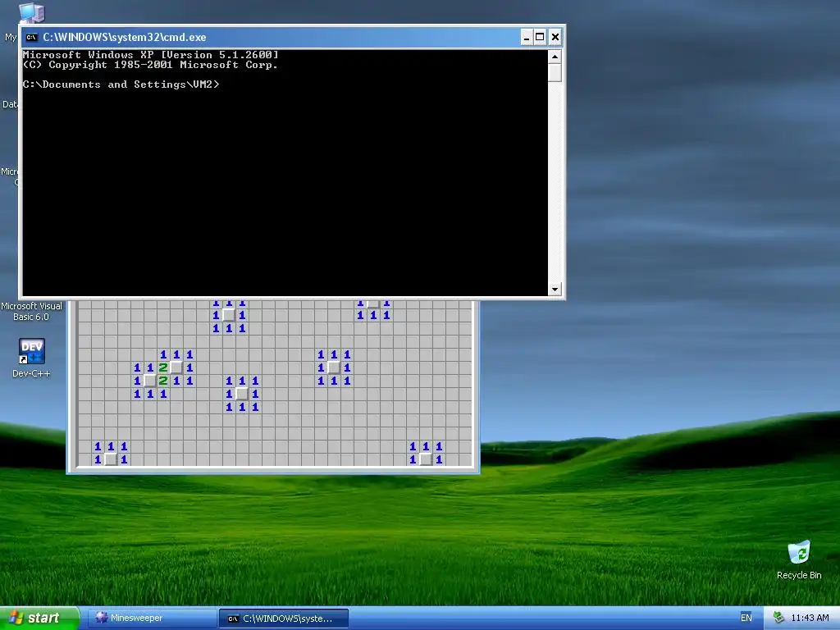Click the Dev-C++ desktop icon label
The width and height of the screenshot is (840, 630).
point(32,373)
